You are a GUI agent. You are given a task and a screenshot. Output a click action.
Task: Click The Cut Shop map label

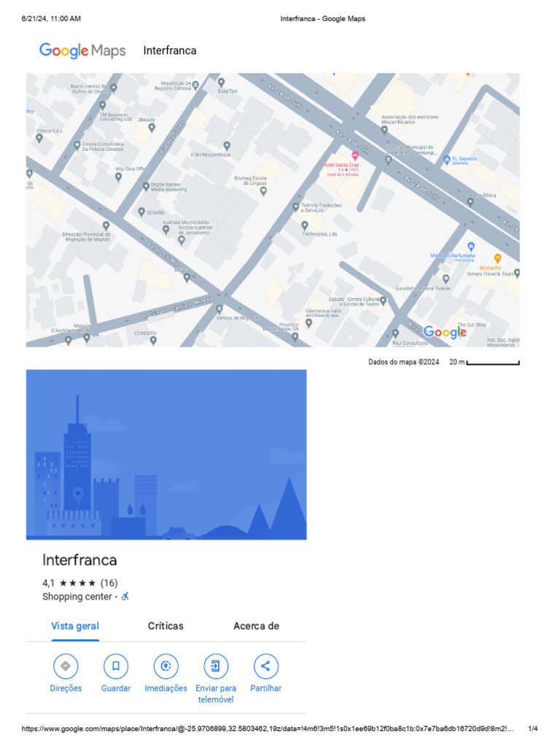[472, 325]
